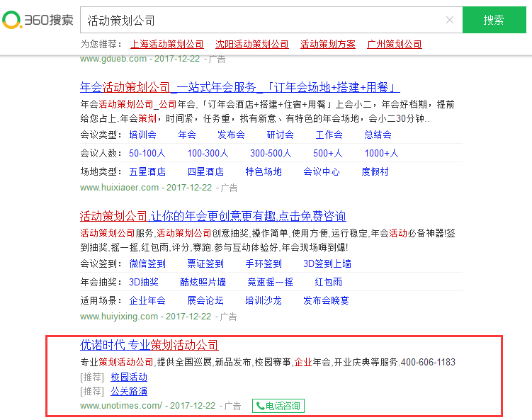Screen dimensions: 532x420
Task: Open 酷炫照片墙 link
Action: click(203, 282)
